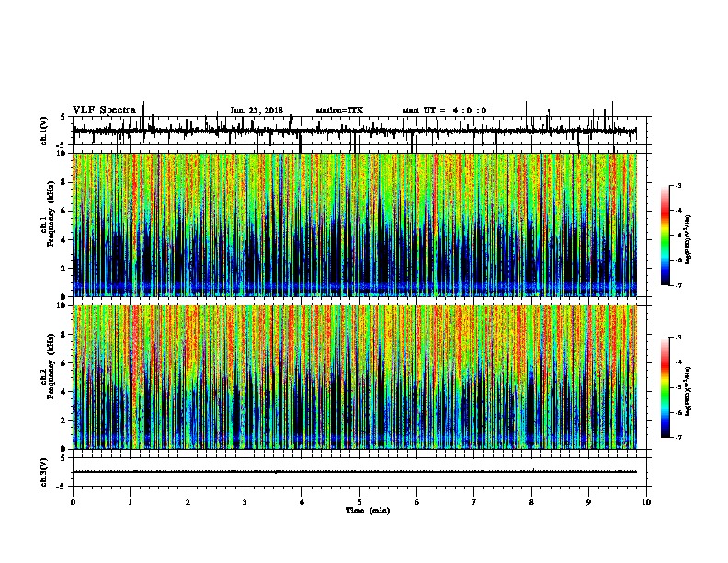Click the "-7" value on ch.1 color bar
The image size is (728, 563).
point(677,285)
